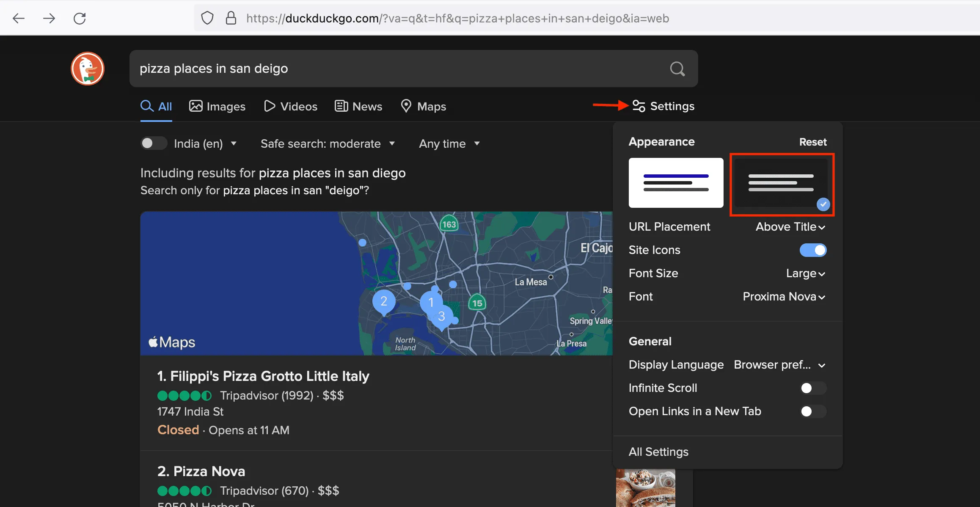Click the Pizza Nova food thumbnail
Viewport: 980px width, 507px height.
(645, 488)
